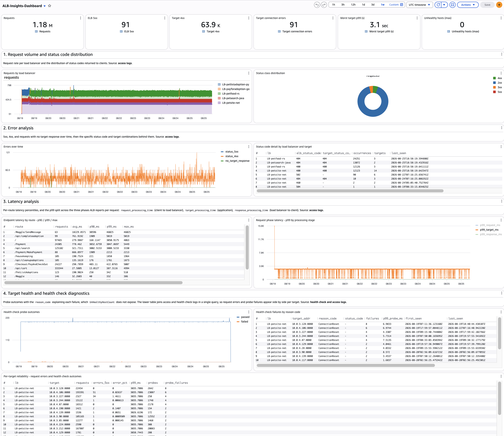Open Status class distribution widget menu
Viewport: 504px width, 436px height.
click(x=501, y=73)
